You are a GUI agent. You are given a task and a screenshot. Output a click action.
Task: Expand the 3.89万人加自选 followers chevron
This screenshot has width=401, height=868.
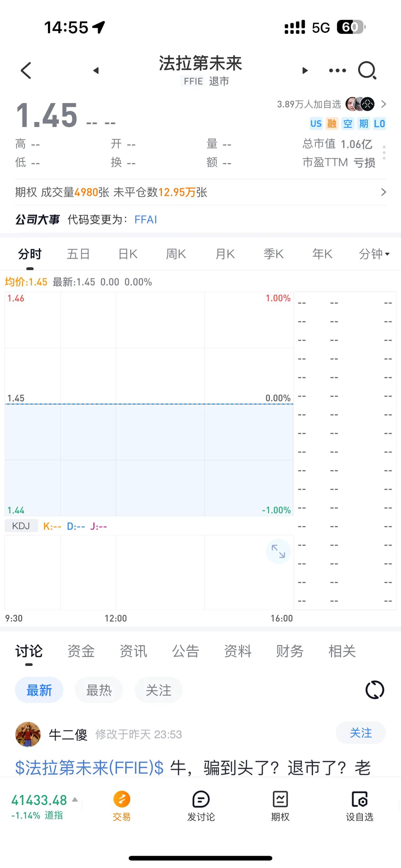[383, 104]
